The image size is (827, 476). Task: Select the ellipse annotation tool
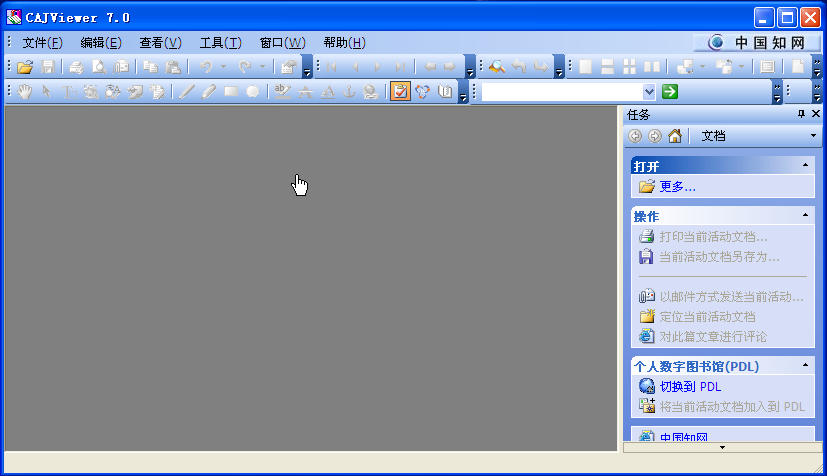tap(253, 92)
